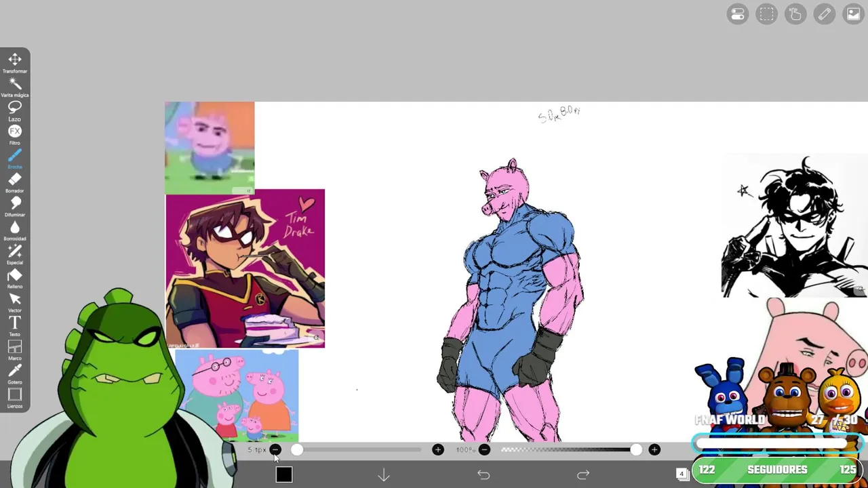Open the dashed selection area icon
This screenshot has height=488, width=868.
(767, 14)
